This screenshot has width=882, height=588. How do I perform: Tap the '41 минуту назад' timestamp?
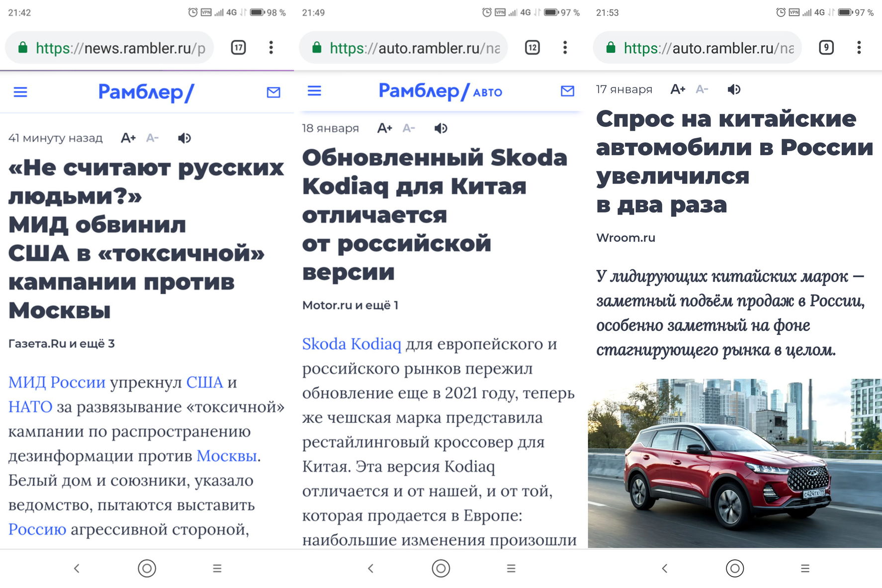click(x=56, y=138)
